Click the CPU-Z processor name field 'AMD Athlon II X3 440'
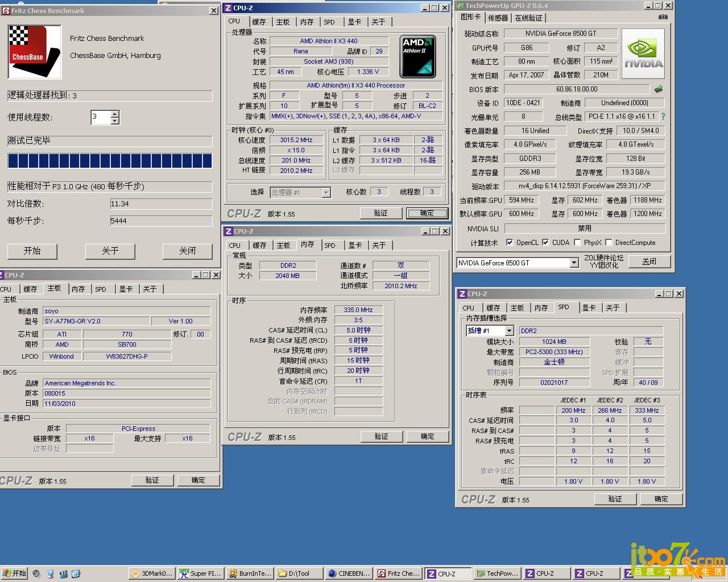 [329, 41]
